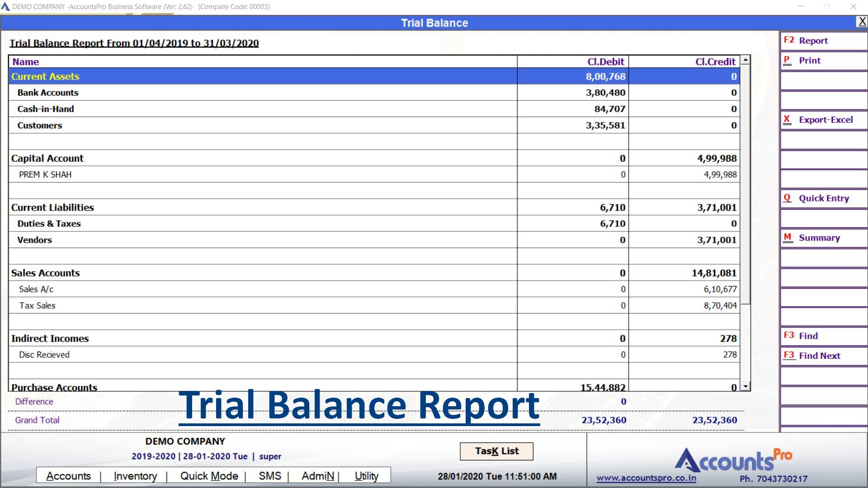Select the Current Assets row
The image size is (868, 488).
(x=262, y=76)
